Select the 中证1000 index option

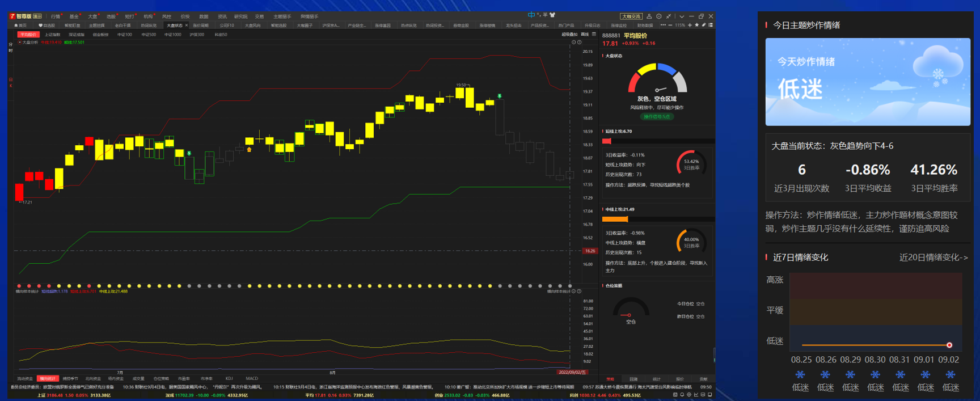pos(173,35)
